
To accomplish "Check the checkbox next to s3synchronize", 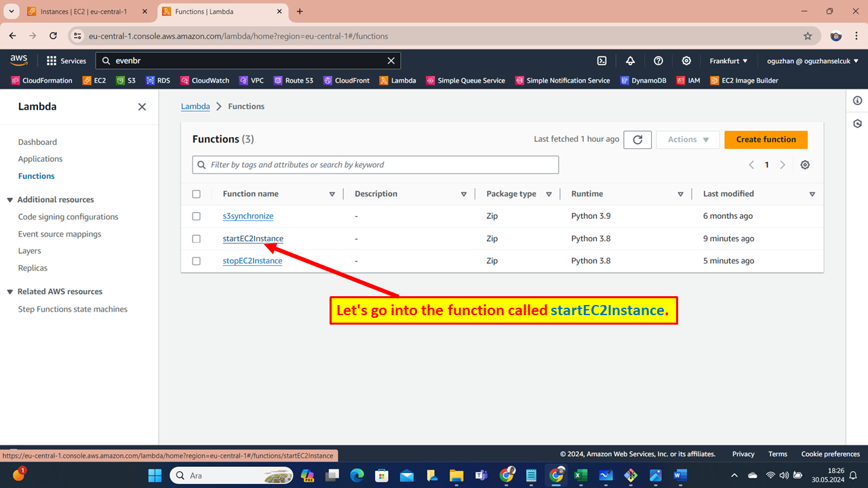I will tap(196, 216).
